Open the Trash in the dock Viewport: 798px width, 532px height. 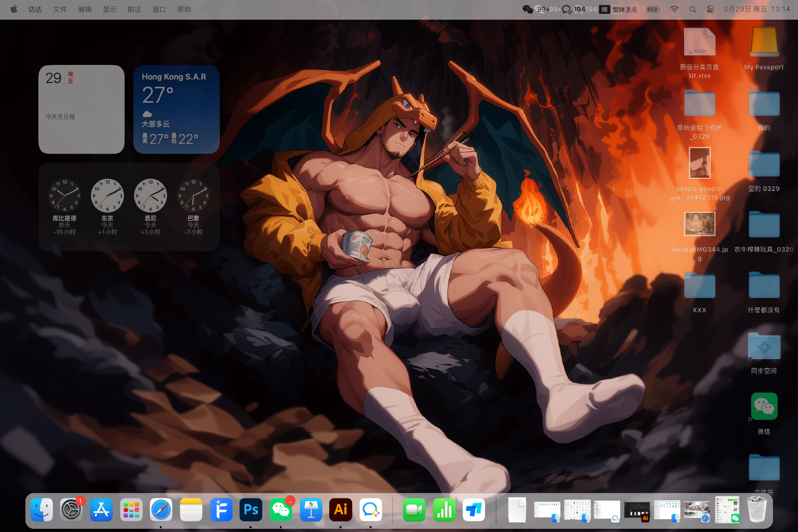tap(757, 510)
